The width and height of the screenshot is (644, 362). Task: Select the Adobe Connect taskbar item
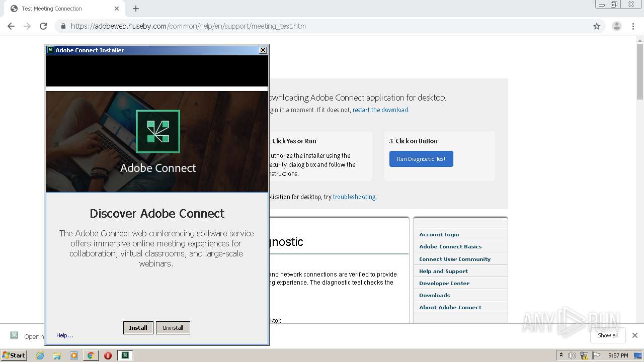click(125, 355)
